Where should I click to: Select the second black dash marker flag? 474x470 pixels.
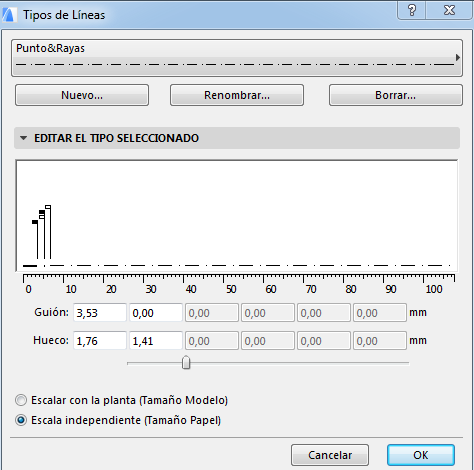pyautogui.click(x=42, y=212)
